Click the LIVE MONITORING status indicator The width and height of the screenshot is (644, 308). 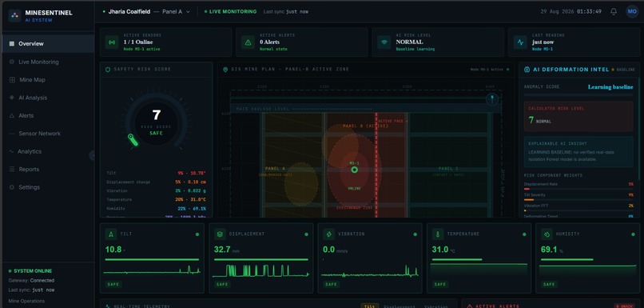coord(230,11)
